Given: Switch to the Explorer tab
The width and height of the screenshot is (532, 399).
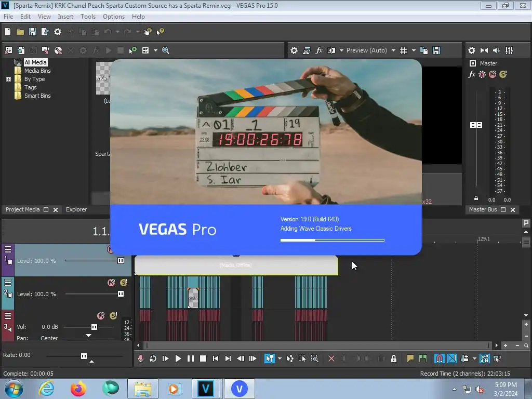Looking at the screenshot, I should click(x=76, y=210).
